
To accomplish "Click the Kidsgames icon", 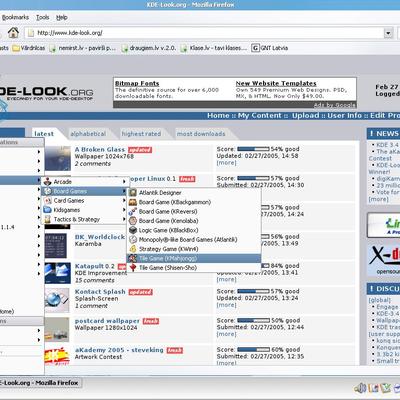I will click(x=48, y=210).
